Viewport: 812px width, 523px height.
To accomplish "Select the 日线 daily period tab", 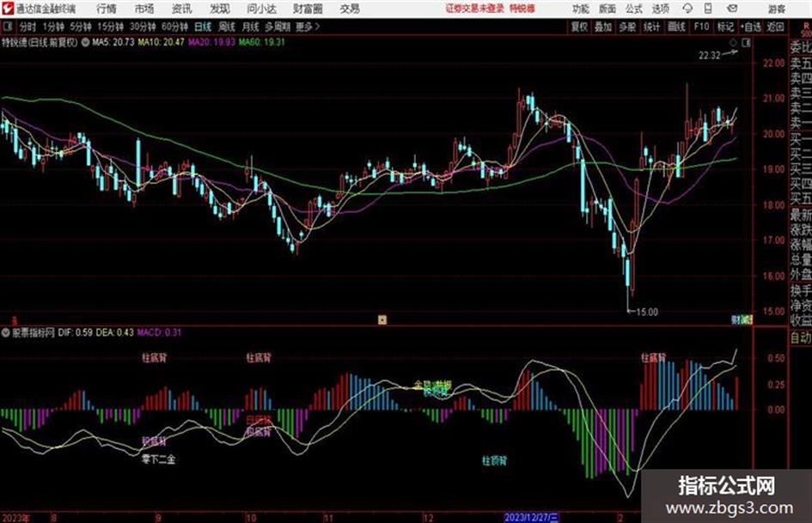I will (203, 27).
